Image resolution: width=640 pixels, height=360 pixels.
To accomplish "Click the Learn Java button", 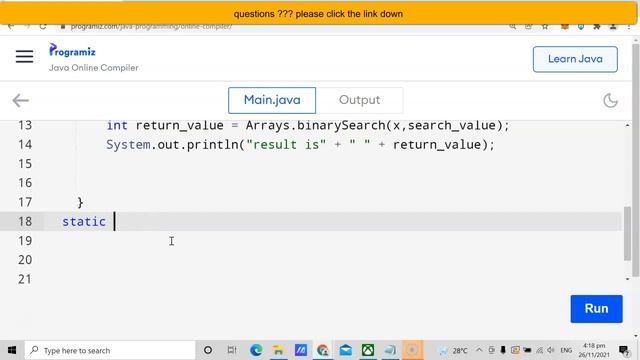I will [x=575, y=59].
